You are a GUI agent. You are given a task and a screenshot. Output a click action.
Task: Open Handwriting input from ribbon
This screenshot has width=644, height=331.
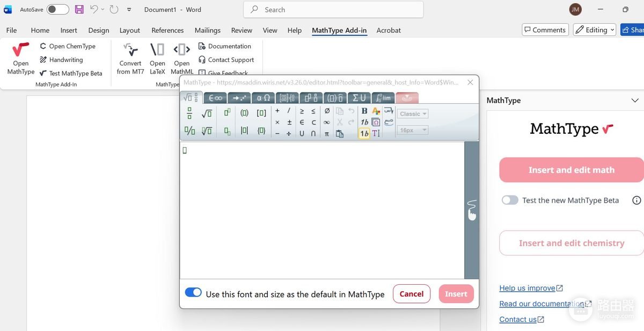61,60
